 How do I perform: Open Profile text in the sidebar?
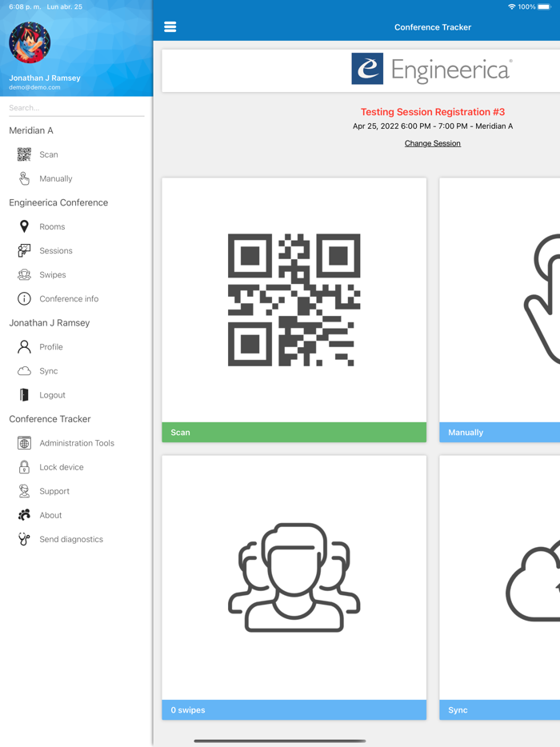(x=51, y=347)
